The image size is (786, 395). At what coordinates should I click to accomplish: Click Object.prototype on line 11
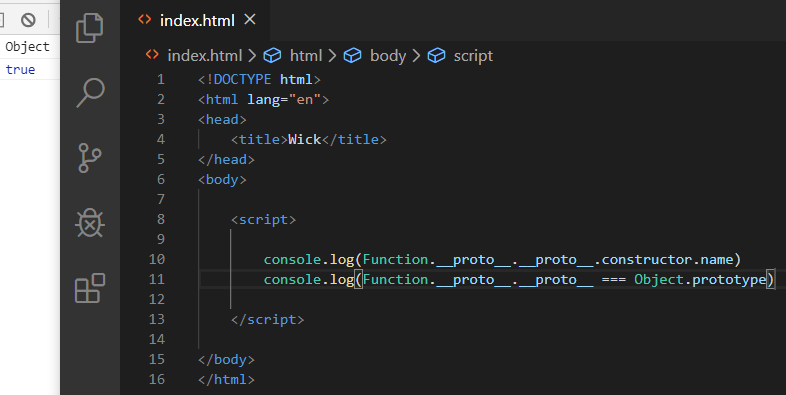click(700, 280)
